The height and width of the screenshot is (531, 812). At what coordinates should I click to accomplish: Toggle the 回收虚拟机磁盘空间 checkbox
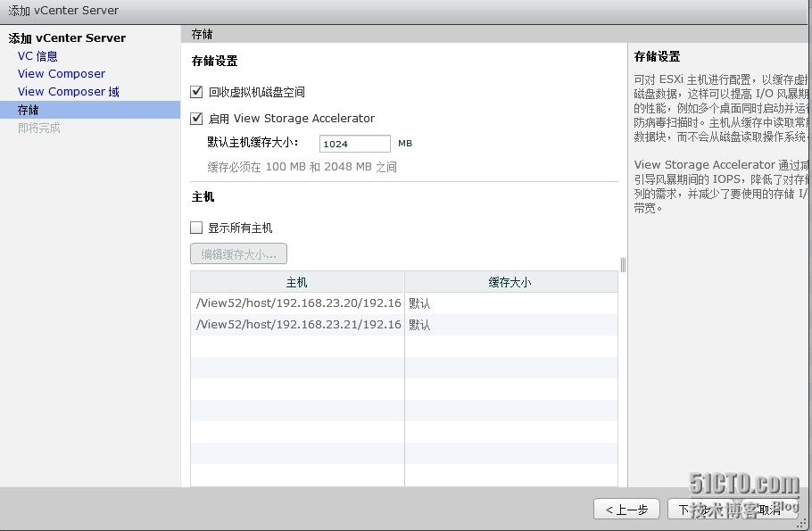click(196, 92)
